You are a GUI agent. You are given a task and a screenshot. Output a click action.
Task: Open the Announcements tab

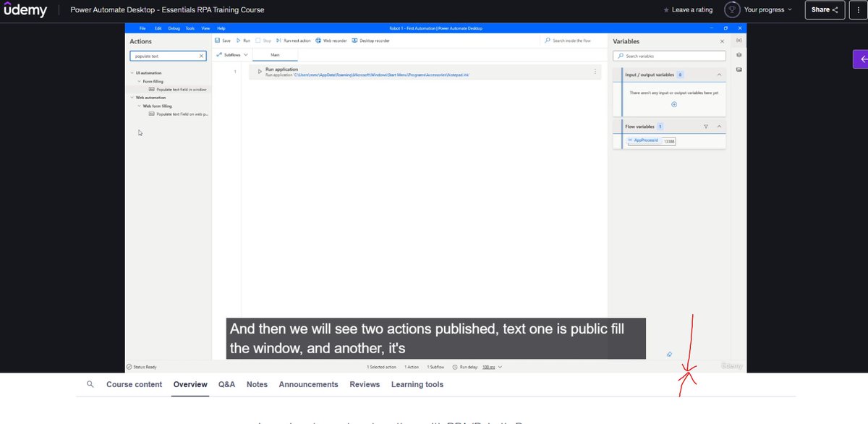click(x=308, y=384)
